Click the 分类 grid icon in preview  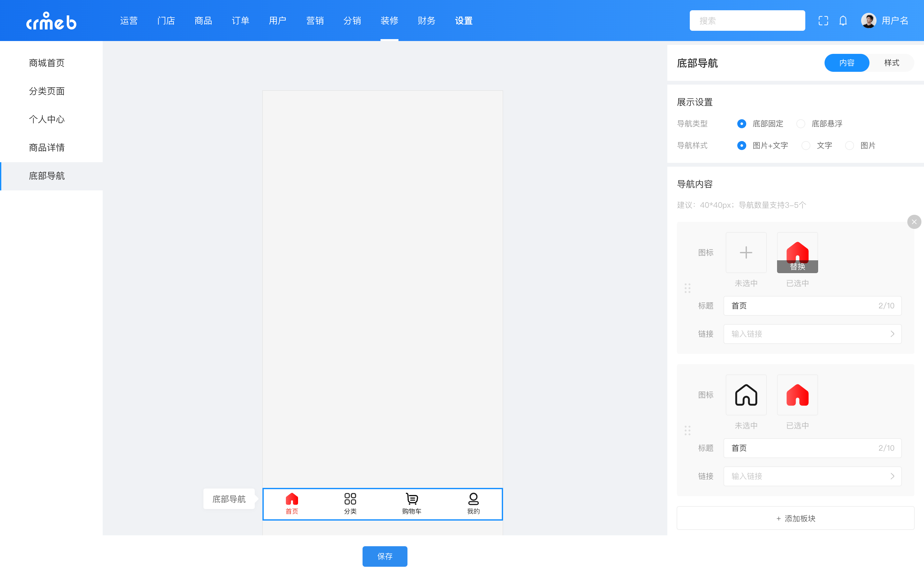point(350,499)
